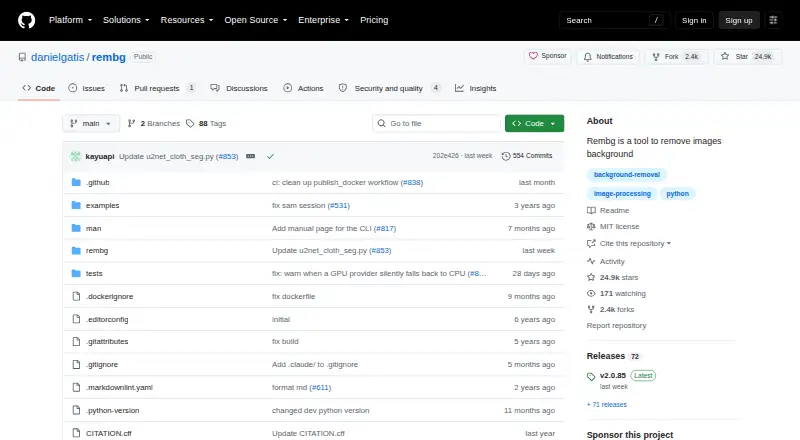Open the .dockerignore file
The height and width of the screenshot is (440, 800).
(x=110, y=297)
